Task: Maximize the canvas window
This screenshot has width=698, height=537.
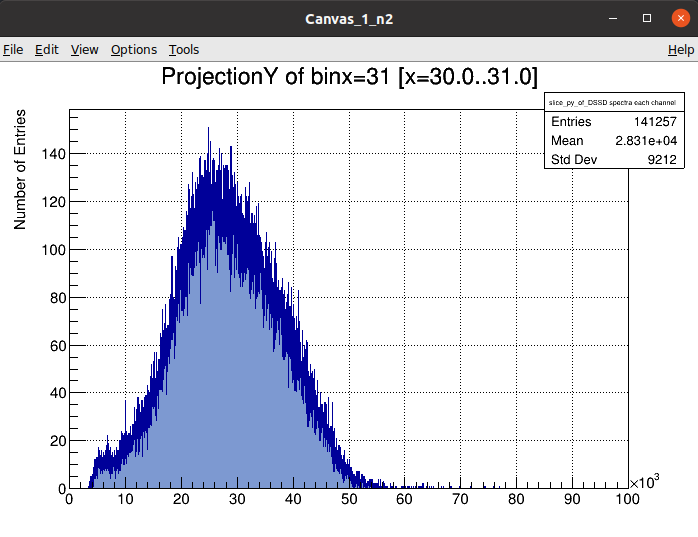Action: coord(646,18)
